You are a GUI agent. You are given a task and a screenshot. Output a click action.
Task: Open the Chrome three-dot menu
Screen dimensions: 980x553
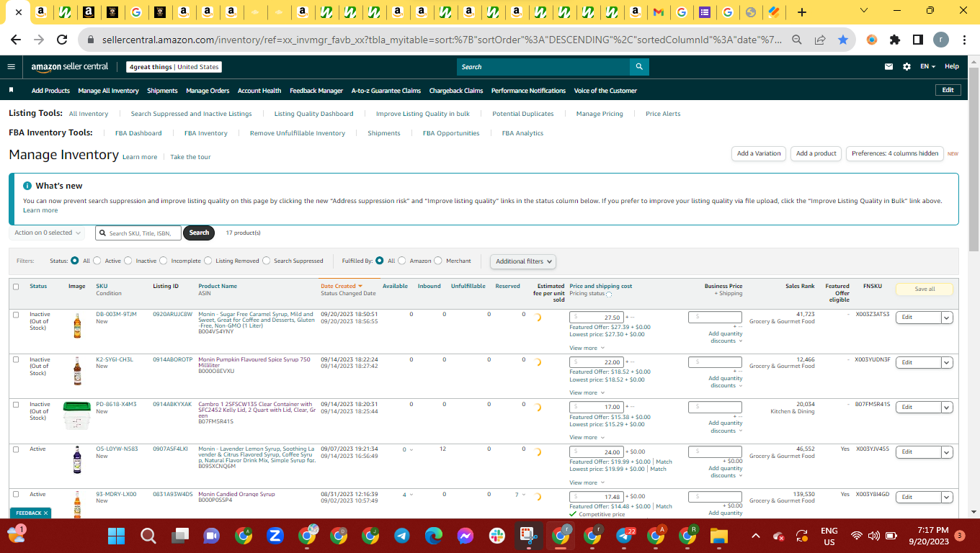click(964, 40)
